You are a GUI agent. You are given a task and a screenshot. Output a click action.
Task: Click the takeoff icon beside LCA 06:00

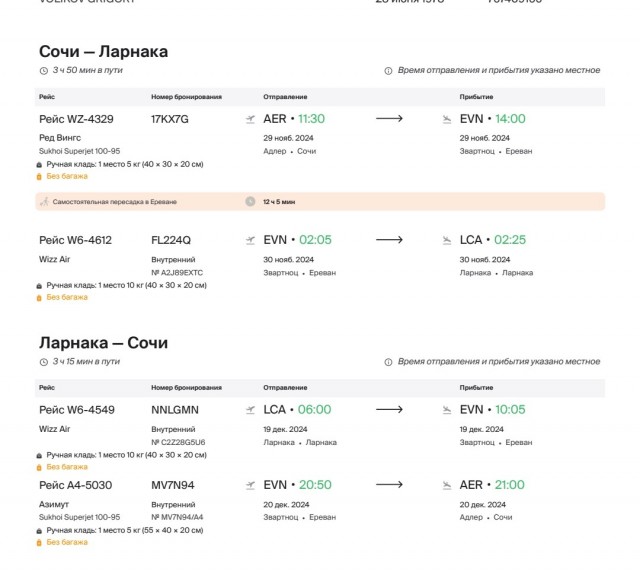click(x=250, y=410)
